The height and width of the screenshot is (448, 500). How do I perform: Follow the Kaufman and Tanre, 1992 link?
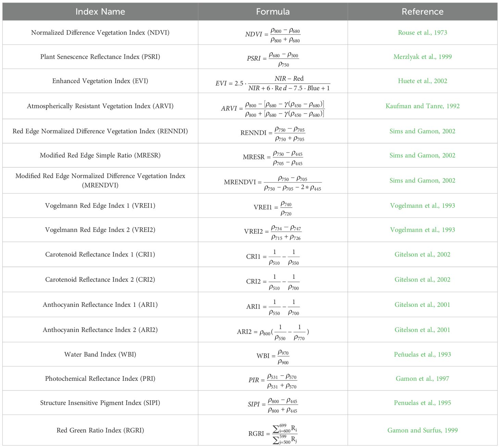coord(422,106)
